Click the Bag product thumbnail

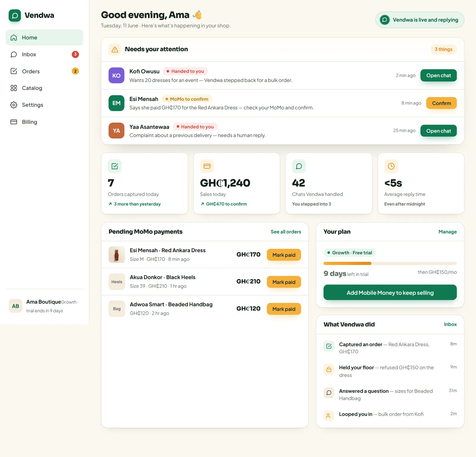(117, 309)
